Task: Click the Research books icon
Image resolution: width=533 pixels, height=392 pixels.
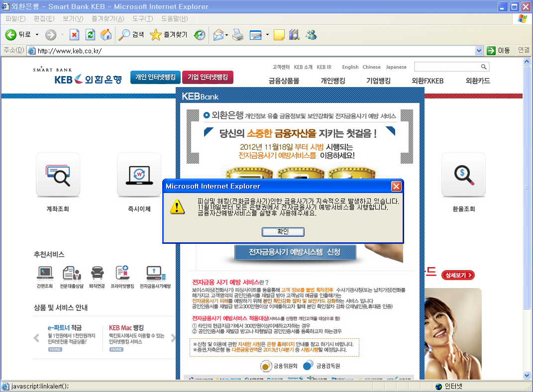Action: point(295,35)
